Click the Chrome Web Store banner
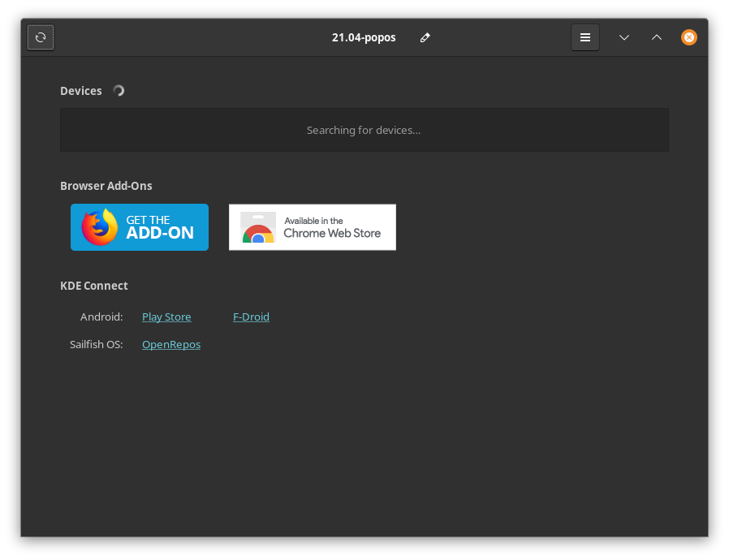The width and height of the screenshot is (729, 560). click(x=313, y=227)
